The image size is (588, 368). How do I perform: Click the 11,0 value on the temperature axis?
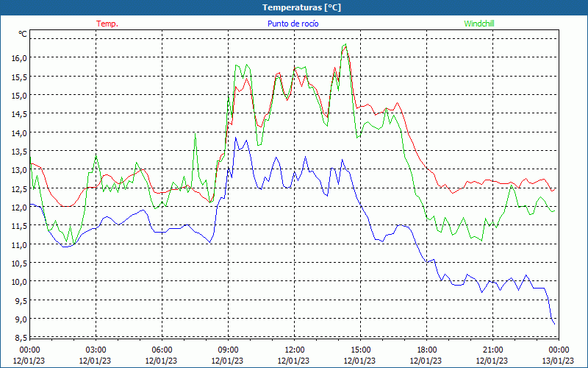point(21,244)
